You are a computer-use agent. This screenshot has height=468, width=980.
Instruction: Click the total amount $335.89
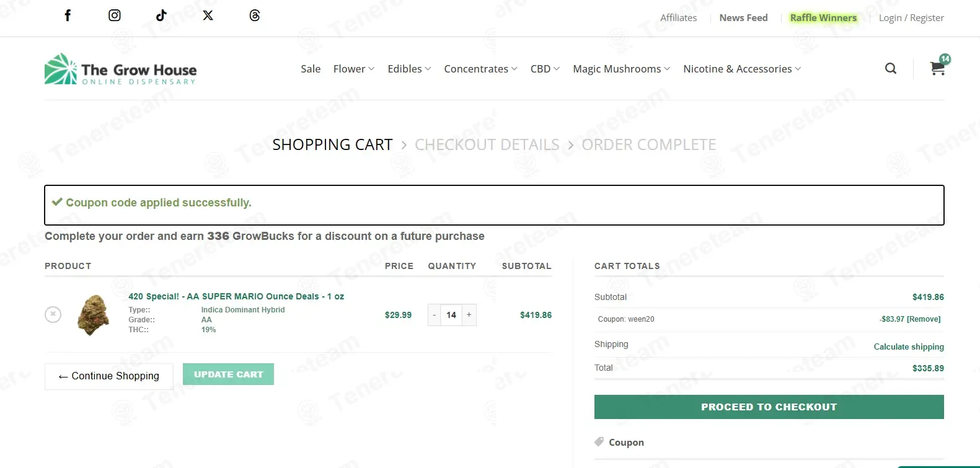pyautogui.click(x=928, y=368)
